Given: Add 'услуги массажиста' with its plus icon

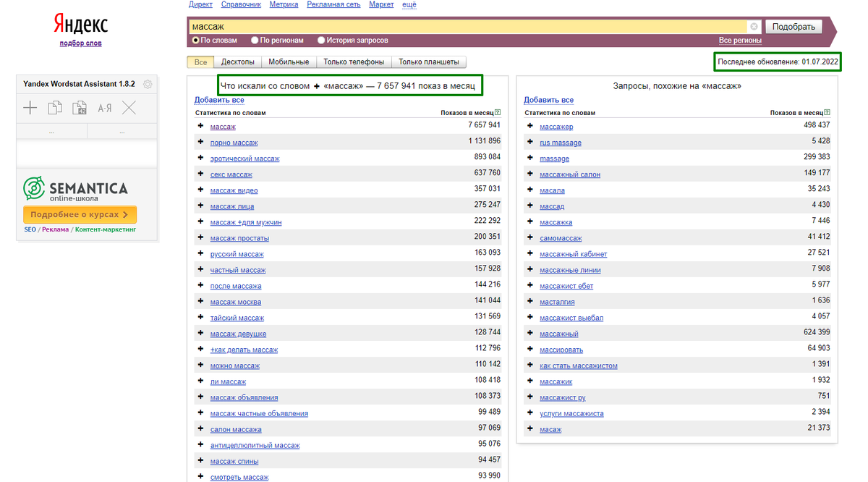Looking at the screenshot, I should [529, 413].
